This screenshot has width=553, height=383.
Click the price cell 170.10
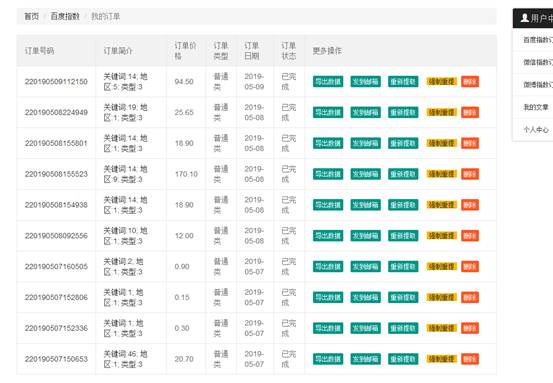point(186,174)
